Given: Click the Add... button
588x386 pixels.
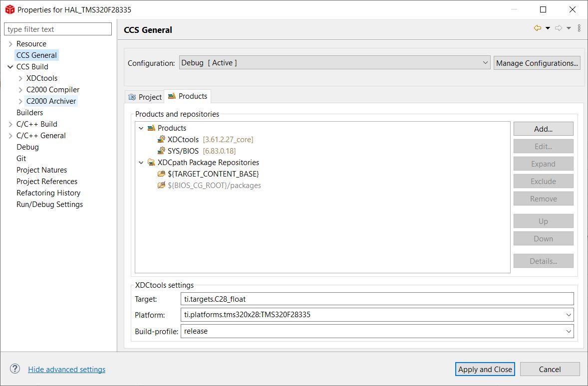Looking at the screenshot, I should (x=543, y=129).
